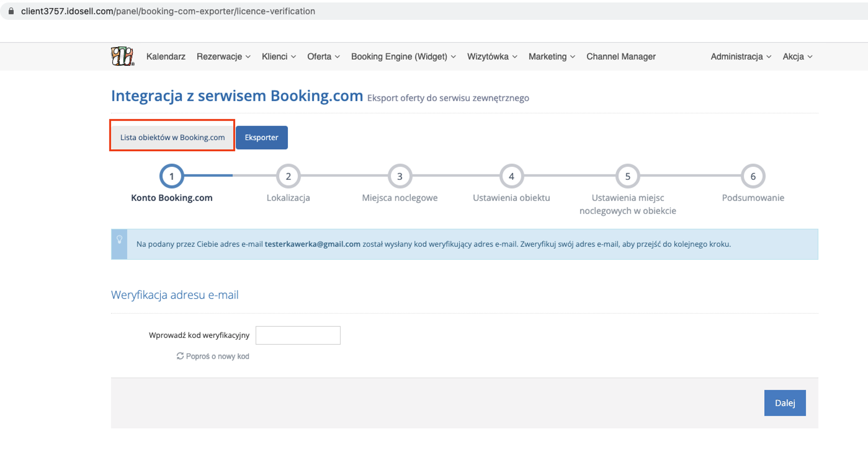The image size is (868, 460).
Task: Expand Booking Engine (Widget) dropdown
Action: (x=404, y=56)
